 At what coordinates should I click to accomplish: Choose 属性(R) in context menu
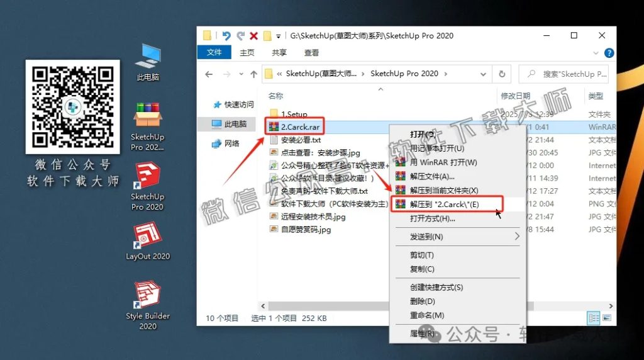[x=458, y=334]
